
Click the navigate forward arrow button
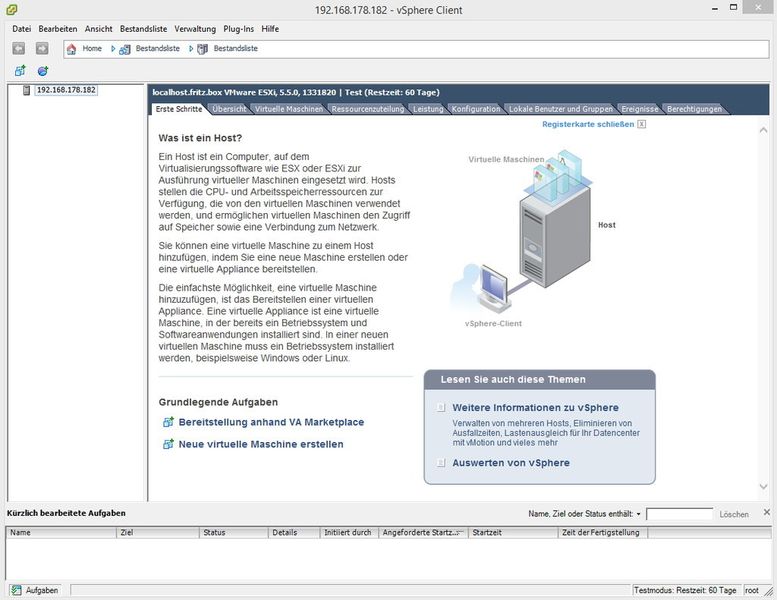(42, 48)
